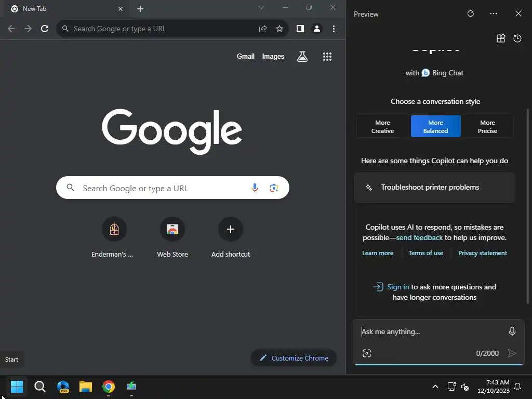Launch Copilot preview from taskbar
The image size is (532, 399).
pyautogui.click(x=63, y=387)
